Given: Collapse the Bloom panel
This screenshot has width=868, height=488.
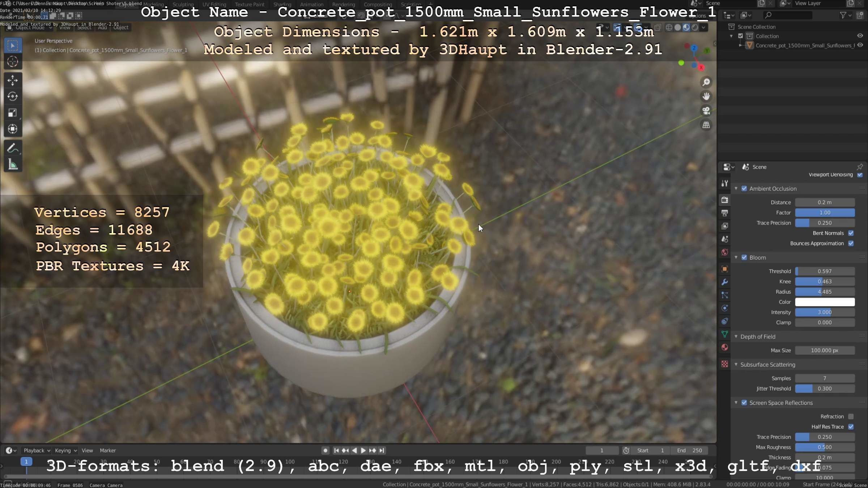Looking at the screenshot, I should [x=736, y=257].
